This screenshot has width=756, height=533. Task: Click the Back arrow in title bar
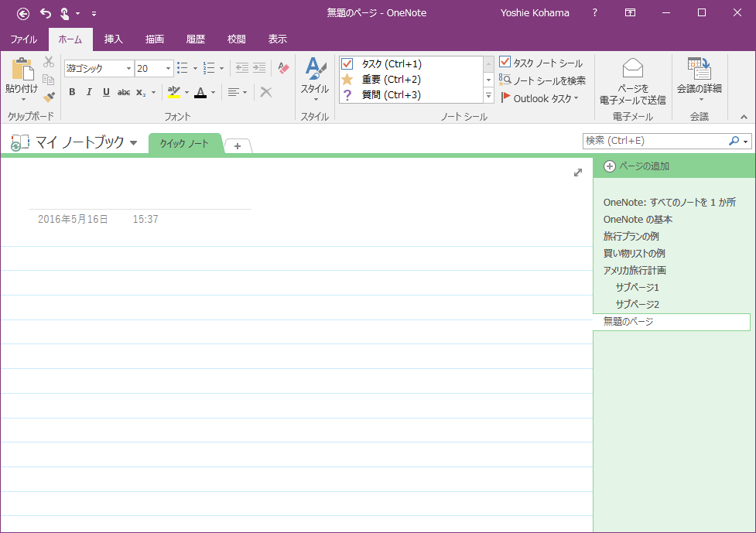23,13
